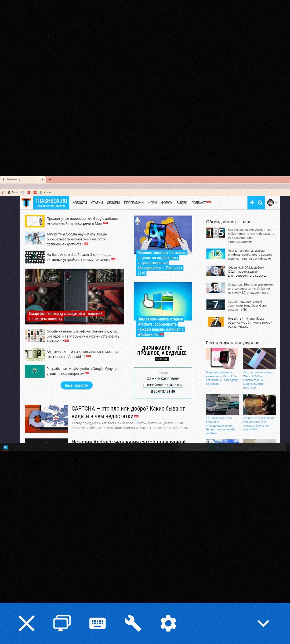The image size is (290, 644).
Task: Open the СТАТЬИ menu item
Action: point(97,203)
